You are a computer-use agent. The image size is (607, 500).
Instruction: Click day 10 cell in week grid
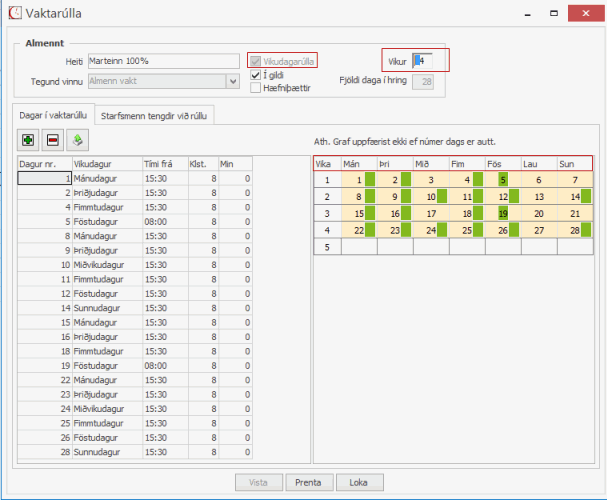coord(431,197)
